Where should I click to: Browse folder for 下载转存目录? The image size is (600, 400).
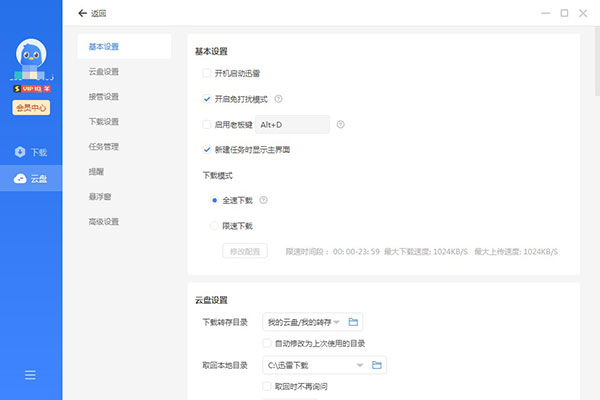pyautogui.click(x=353, y=322)
